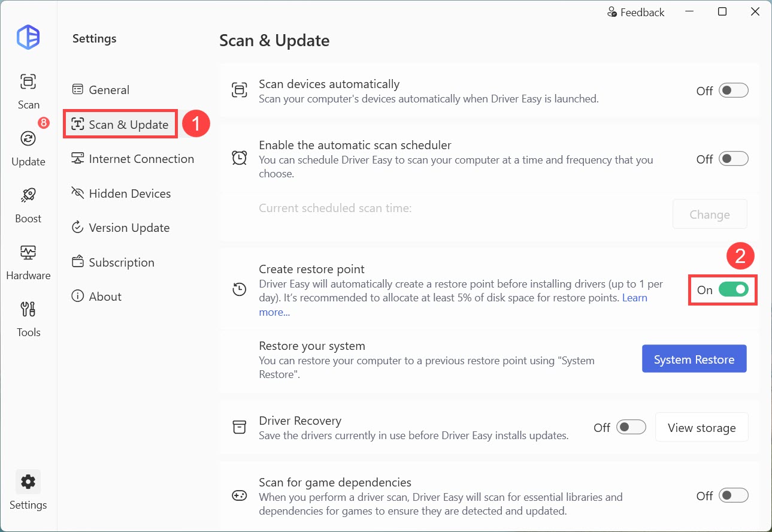Click the game controller icon for dependencies

coord(239,495)
